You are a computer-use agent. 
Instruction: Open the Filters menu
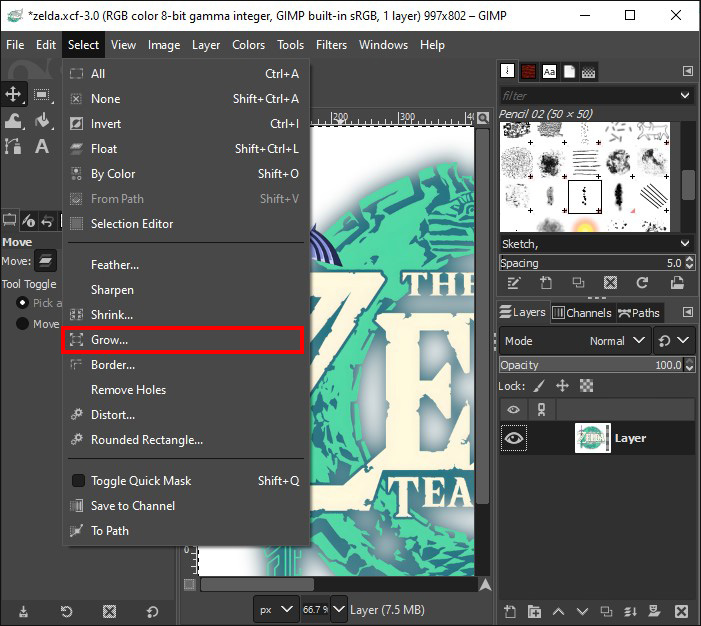coord(331,45)
